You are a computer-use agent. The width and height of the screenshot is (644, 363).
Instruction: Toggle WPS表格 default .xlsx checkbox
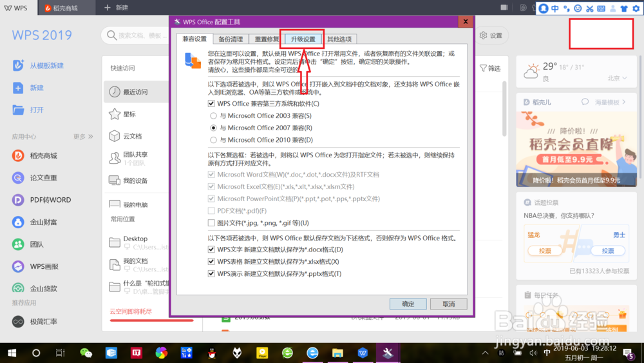[211, 262]
